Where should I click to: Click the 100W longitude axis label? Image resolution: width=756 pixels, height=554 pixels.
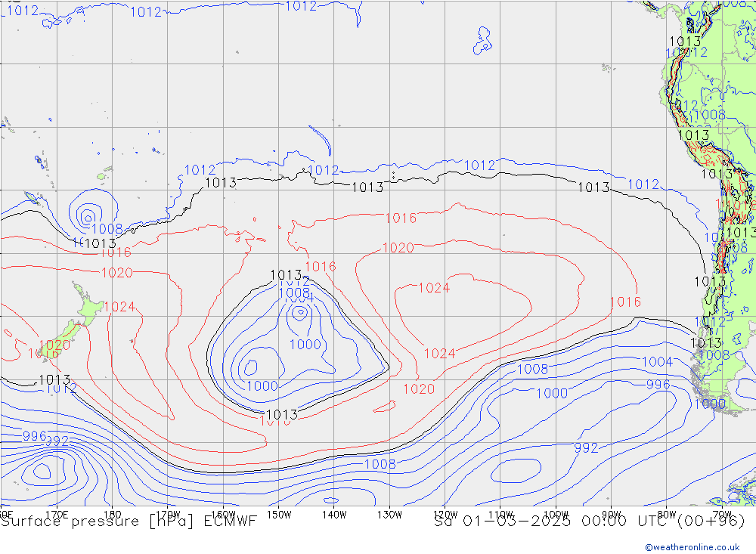(x=556, y=514)
